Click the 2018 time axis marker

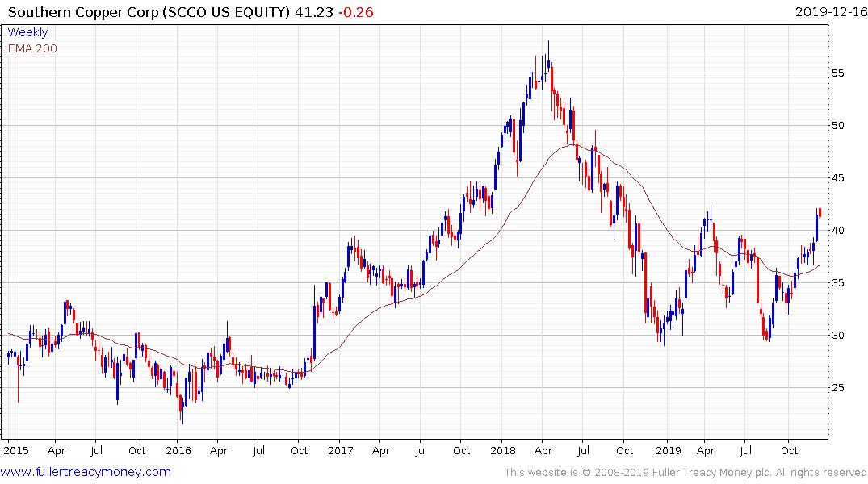pyautogui.click(x=503, y=450)
